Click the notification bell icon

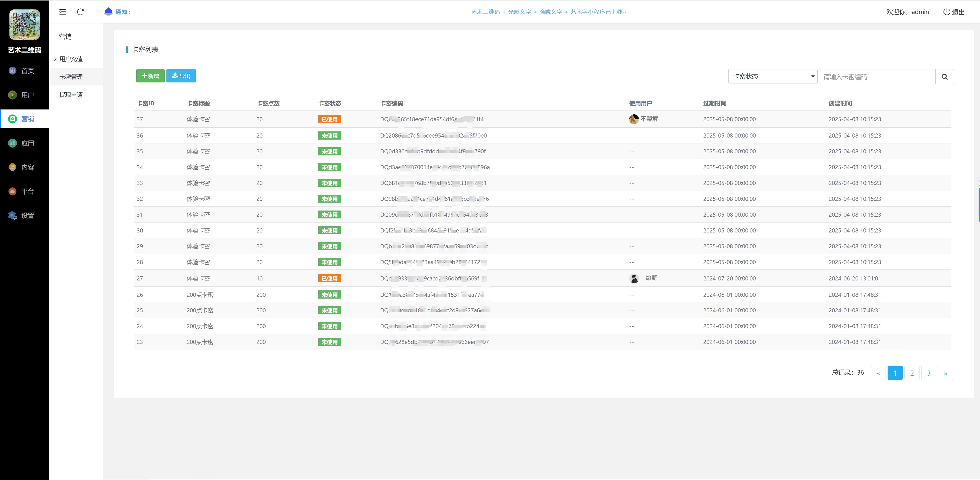tap(108, 11)
